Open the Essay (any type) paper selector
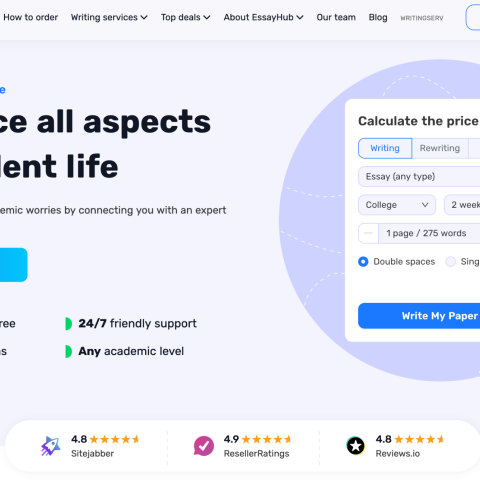 [419, 177]
